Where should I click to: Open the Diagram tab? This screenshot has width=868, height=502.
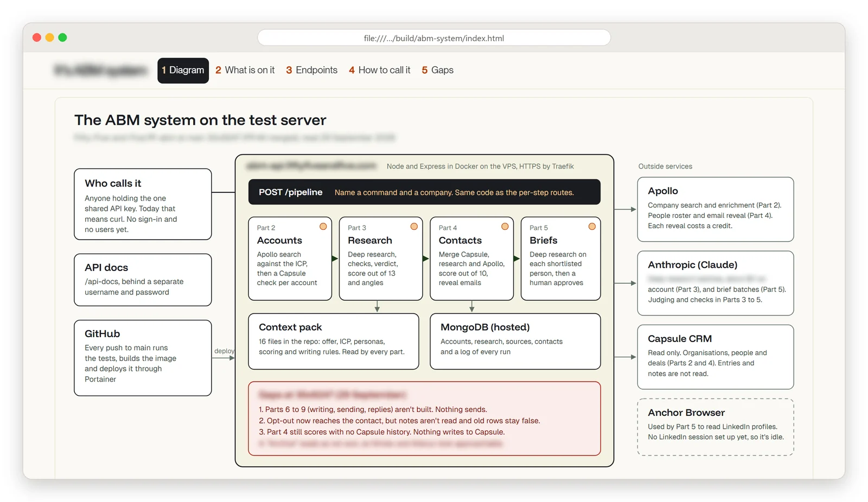(x=183, y=70)
